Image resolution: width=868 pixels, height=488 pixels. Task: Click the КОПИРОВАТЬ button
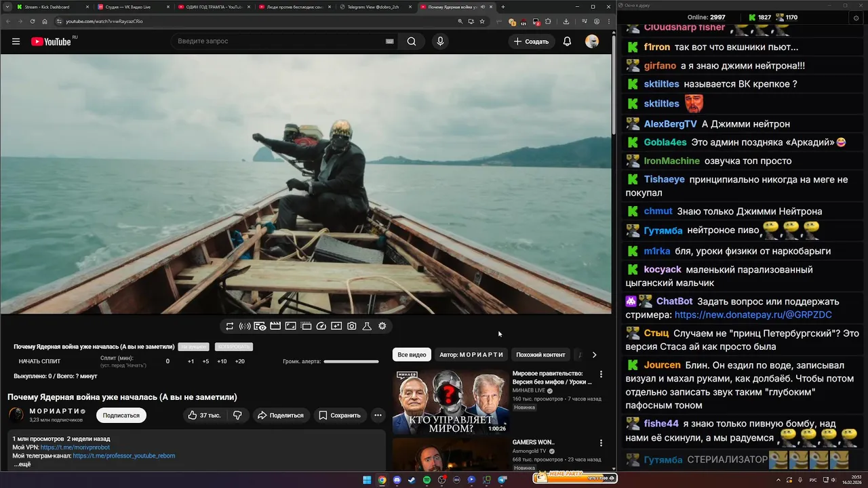click(234, 346)
